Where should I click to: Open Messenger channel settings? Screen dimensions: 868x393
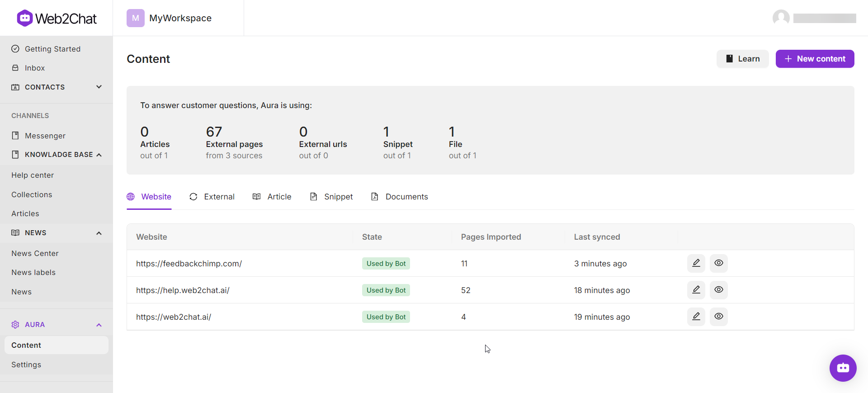pyautogui.click(x=45, y=136)
